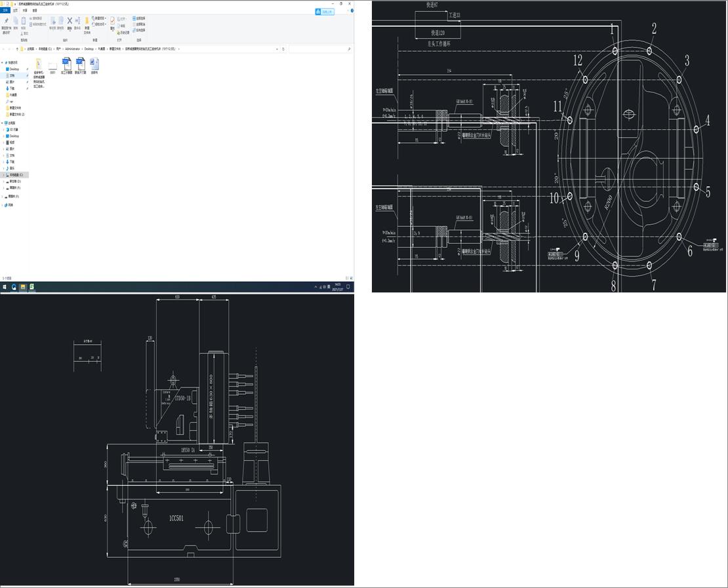
Task: Select 新建文件夹 (2) in Quick access
Action: tap(16, 114)
